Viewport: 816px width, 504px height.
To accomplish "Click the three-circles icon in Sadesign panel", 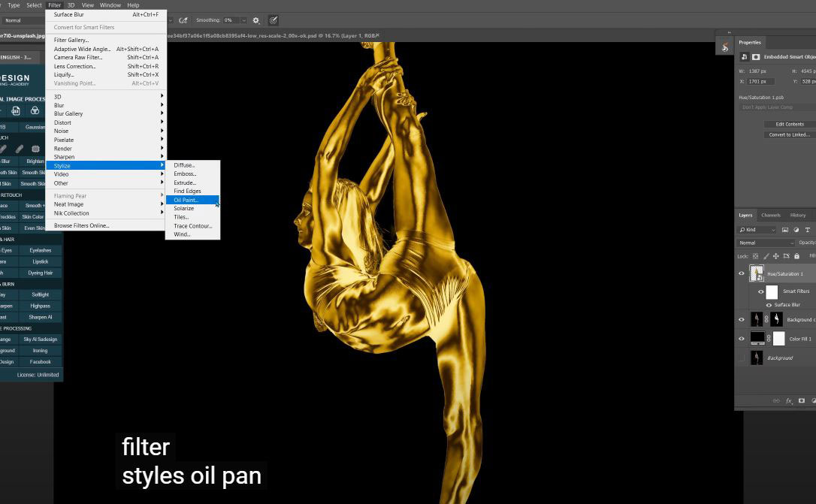I will tap(35, 110).
